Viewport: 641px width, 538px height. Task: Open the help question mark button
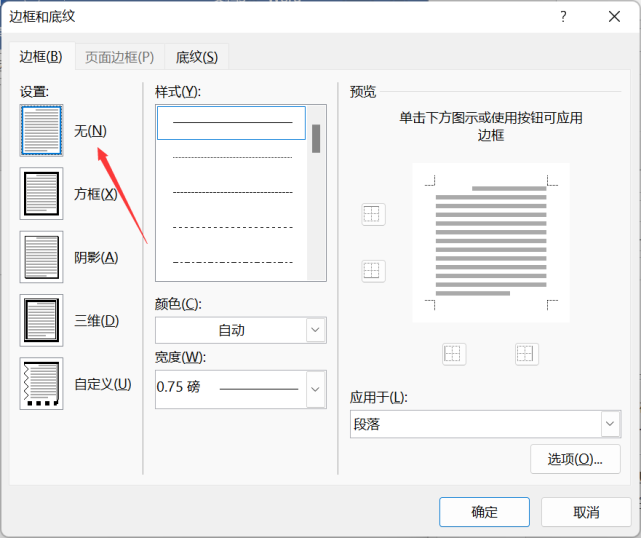pyautogui.click(x=563, y=17)
